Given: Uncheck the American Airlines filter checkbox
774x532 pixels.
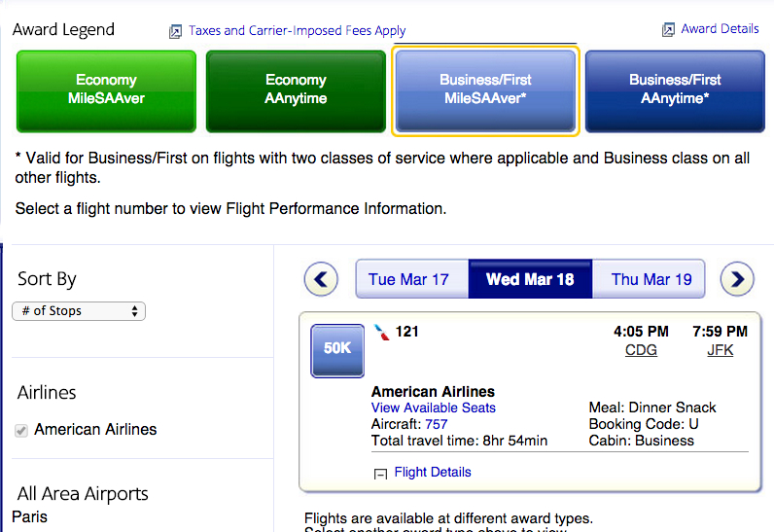Looking at the screenshot, I should pos(21,430).
